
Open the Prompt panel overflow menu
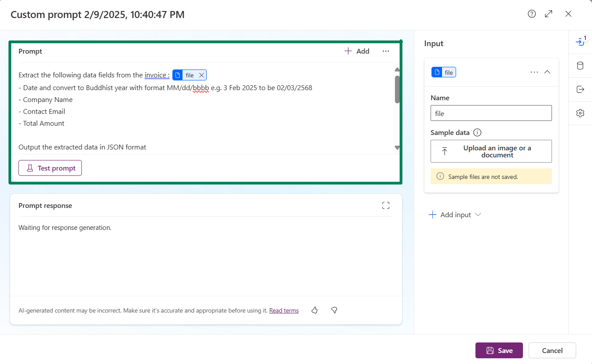click(386, 51)
